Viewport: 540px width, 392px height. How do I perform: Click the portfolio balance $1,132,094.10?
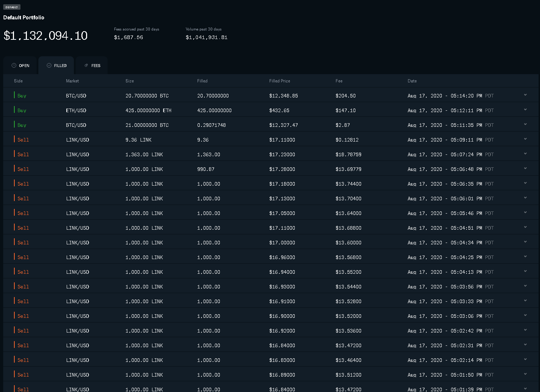point(46,35)
